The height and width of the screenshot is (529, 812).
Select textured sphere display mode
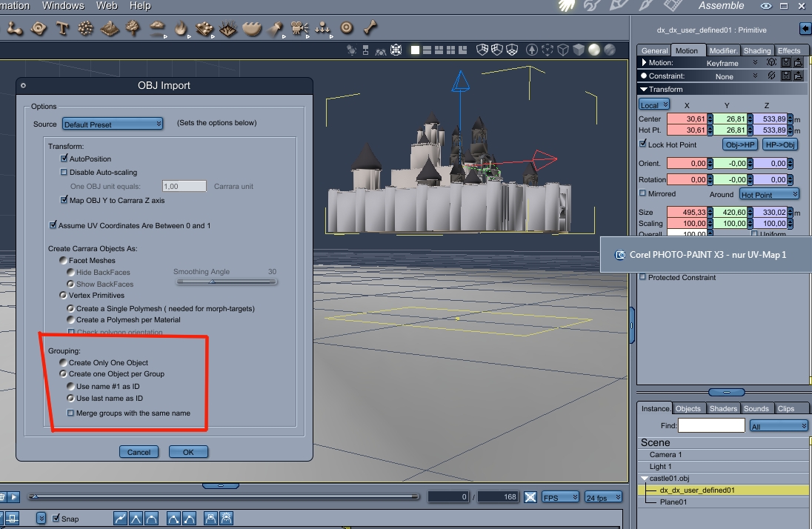coord(610,50)
